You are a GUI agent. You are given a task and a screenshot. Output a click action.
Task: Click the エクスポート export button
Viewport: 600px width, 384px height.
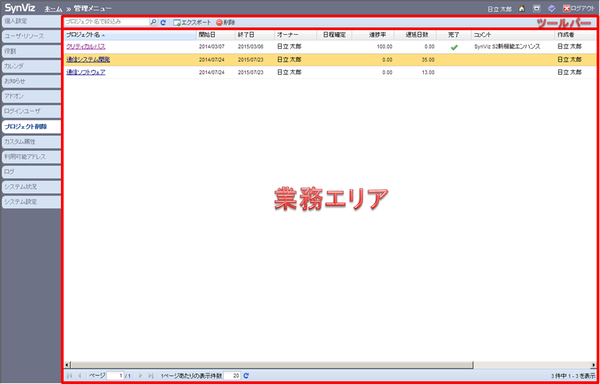click(x=192, y=23)
